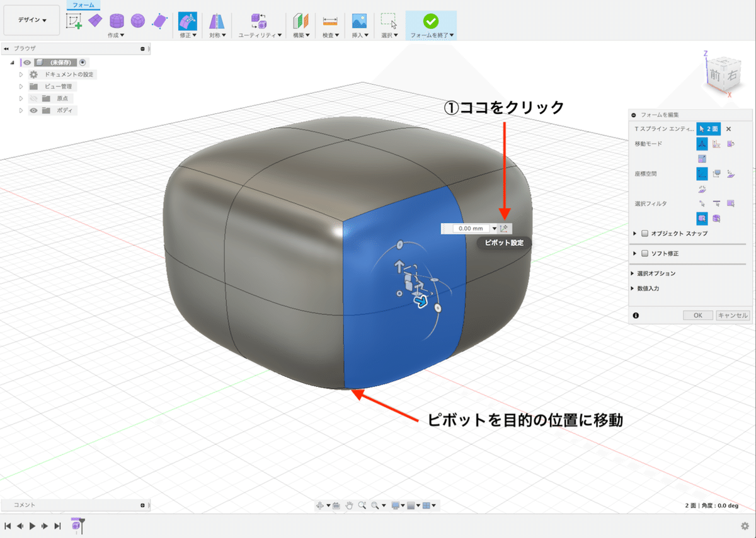
Task: Open the 作成 dropdown menu
Action: [116, 35]
